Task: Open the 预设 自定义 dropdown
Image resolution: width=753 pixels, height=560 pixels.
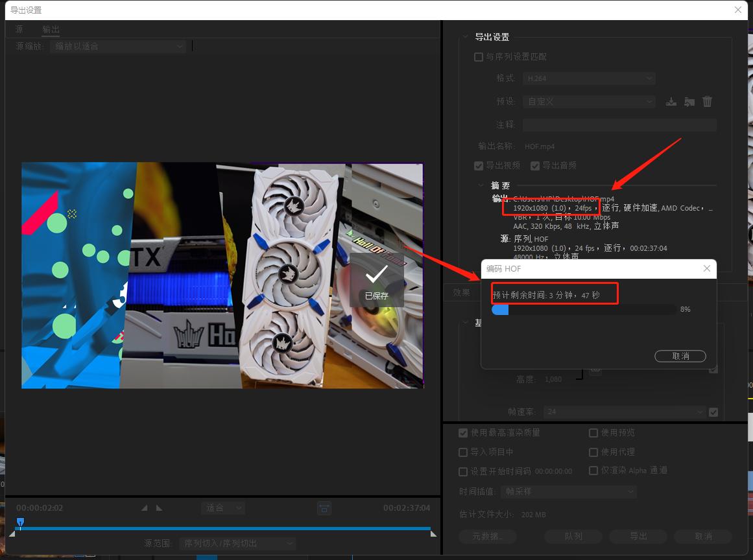Action: point(589,102)
